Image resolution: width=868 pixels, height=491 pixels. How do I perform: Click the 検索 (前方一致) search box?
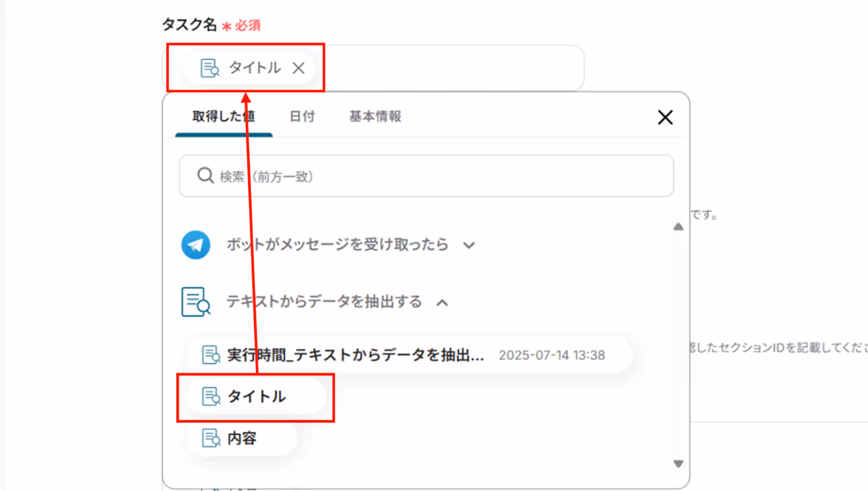(x=426, y=176)
